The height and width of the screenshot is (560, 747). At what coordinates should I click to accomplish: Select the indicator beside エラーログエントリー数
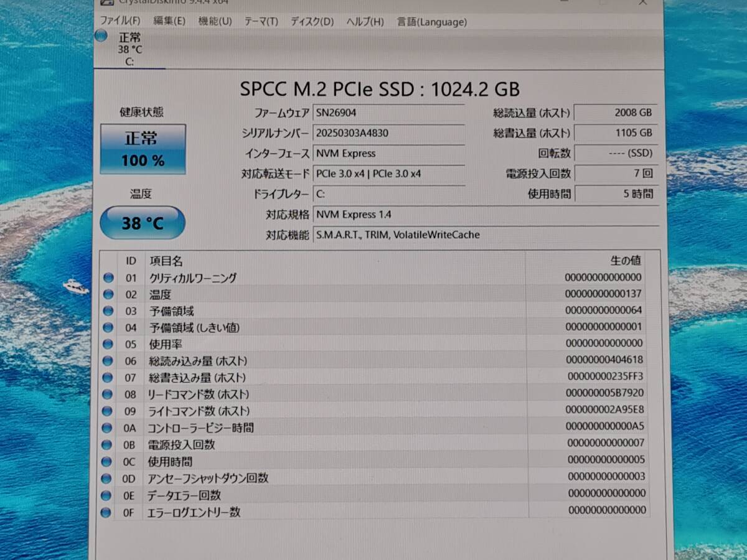pyautogui.click(x=108, y=511)
